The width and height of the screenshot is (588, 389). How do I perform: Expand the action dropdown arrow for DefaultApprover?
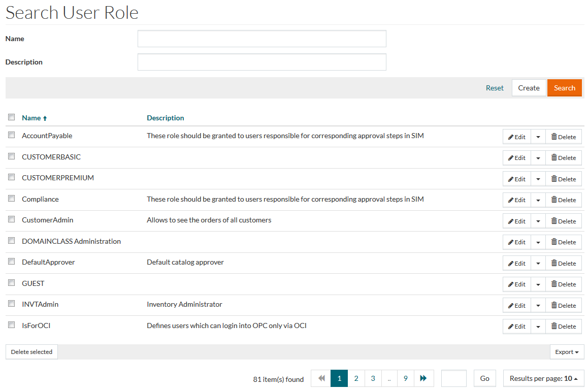coord(538,264)
